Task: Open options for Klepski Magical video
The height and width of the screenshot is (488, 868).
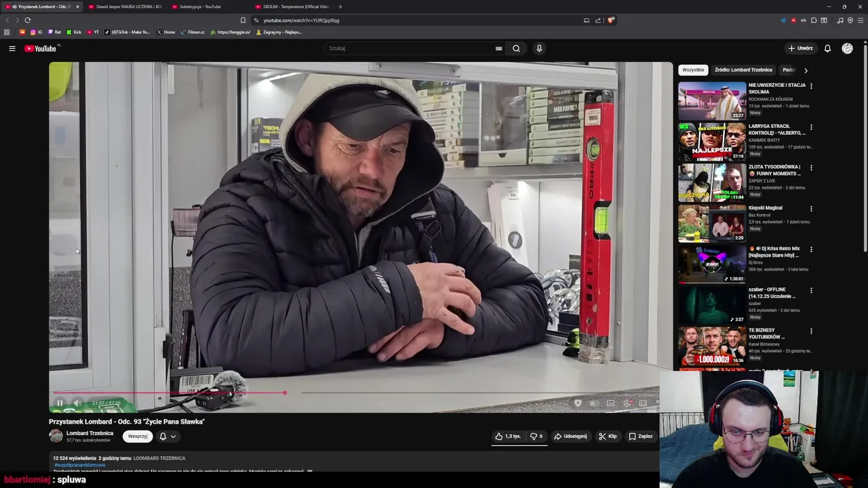Action: 811,209
